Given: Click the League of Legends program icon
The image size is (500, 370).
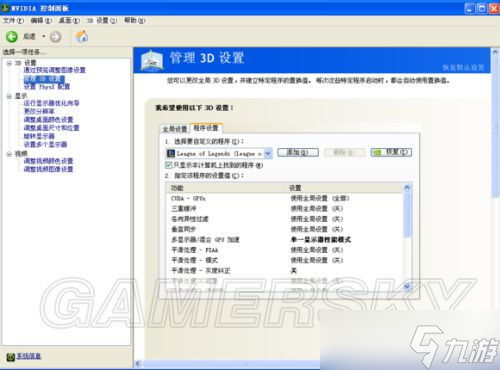Looking at the screenshot, I should pyautogui.click(x=171, y=153).
